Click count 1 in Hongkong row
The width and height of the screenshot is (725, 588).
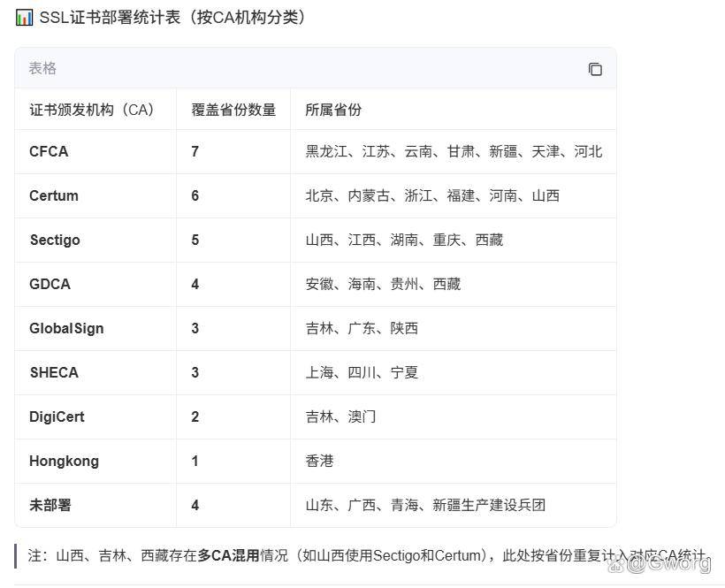click(x=195, y=462)
